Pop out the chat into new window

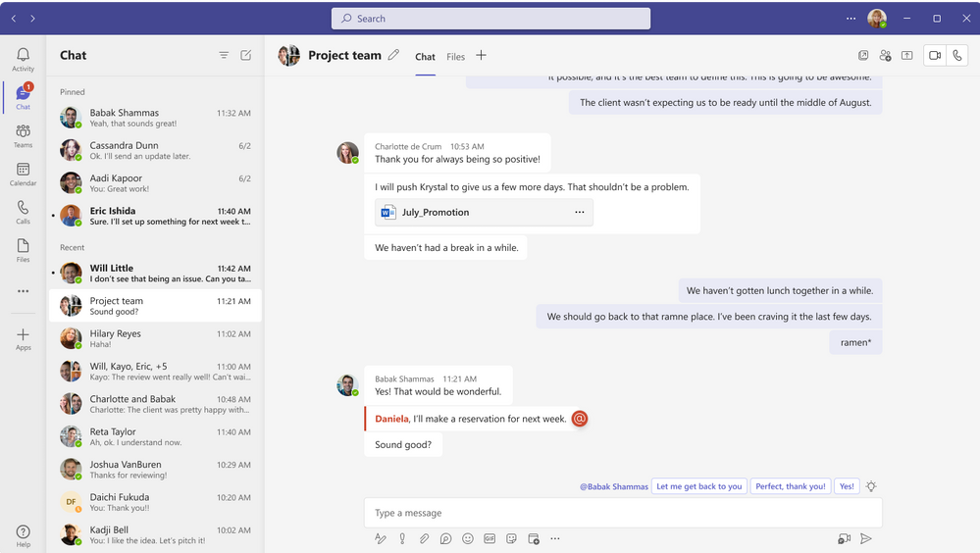tap(863, 56)
